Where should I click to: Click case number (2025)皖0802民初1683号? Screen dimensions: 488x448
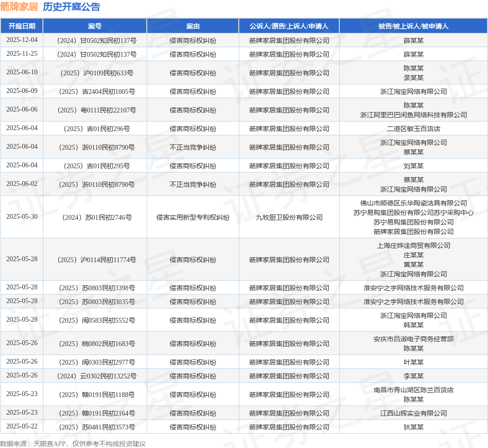pyautogui.click(x=97, y=344)
